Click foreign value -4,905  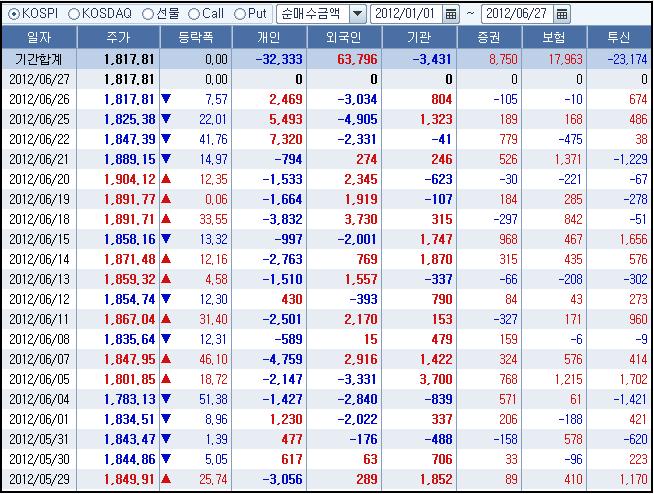pos(357,119)
